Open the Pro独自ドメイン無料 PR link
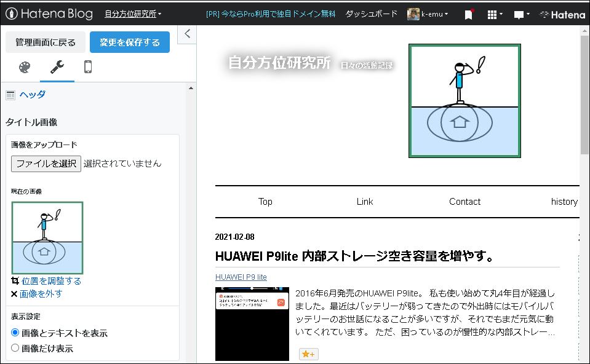590x364 pixels. pyautogui.click(x=271, y=14)
